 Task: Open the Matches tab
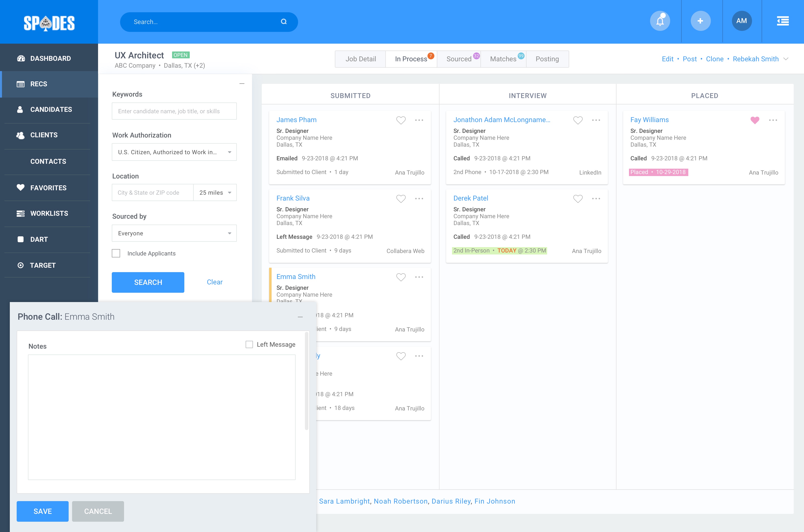point(503,59)
